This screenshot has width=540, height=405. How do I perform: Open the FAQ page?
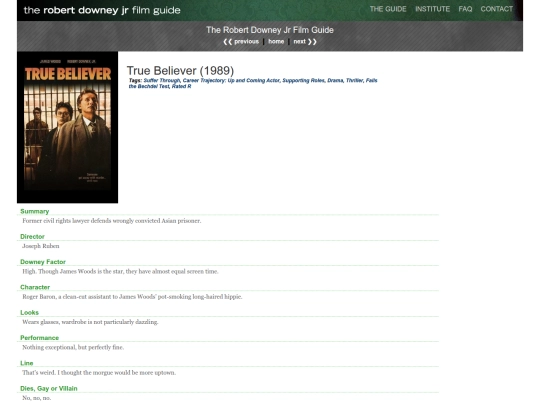point(465,9)
